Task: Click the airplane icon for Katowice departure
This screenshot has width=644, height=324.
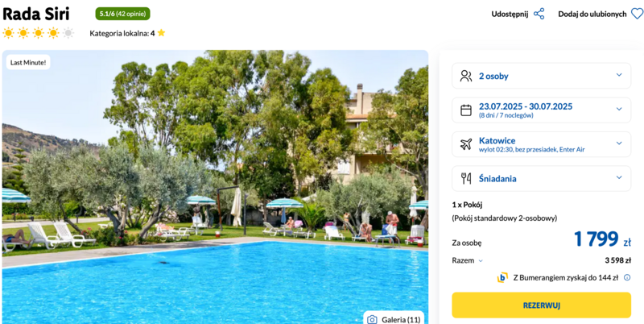Action: click(466, 144)
